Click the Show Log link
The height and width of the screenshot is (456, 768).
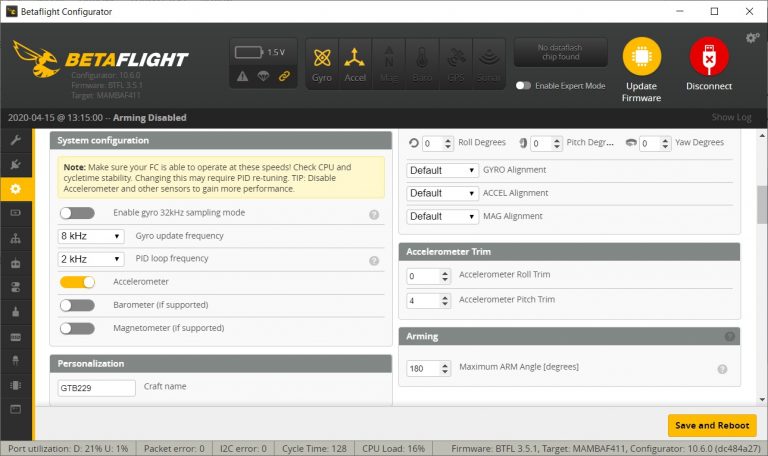click(x=731, y=117)
